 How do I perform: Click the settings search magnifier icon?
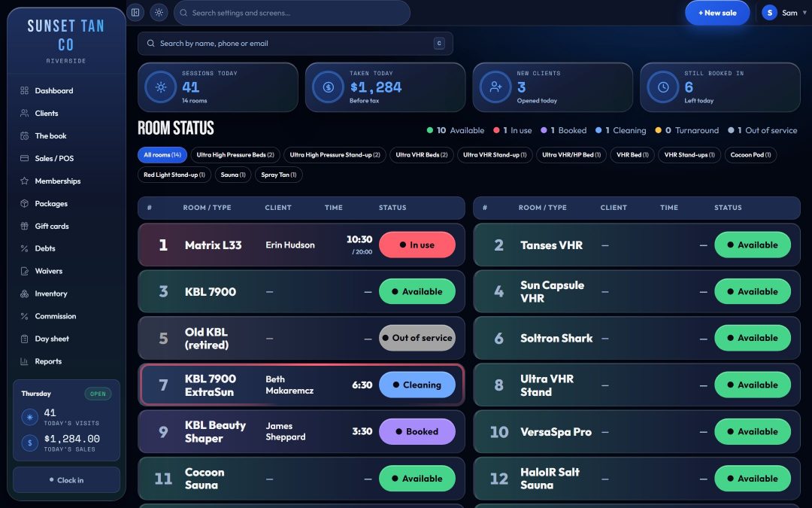(183, 13)
